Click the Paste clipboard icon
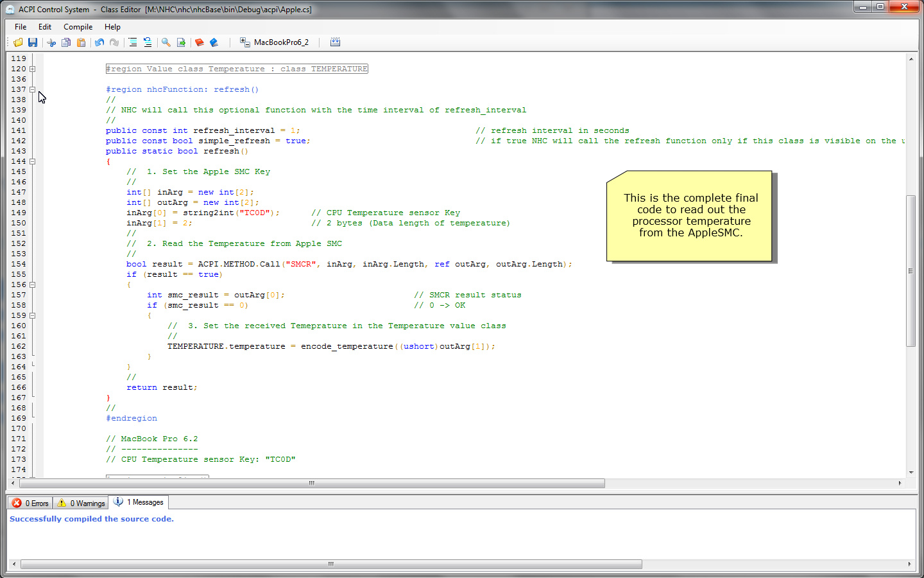This screenshot has width=924, height=578. pos(81,42)
